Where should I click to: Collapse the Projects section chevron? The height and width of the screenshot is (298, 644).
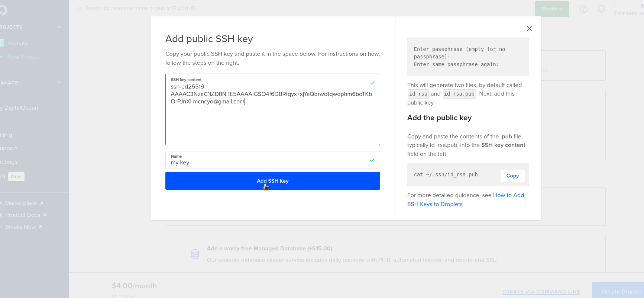pyautogui.click(x=59, y=27)
